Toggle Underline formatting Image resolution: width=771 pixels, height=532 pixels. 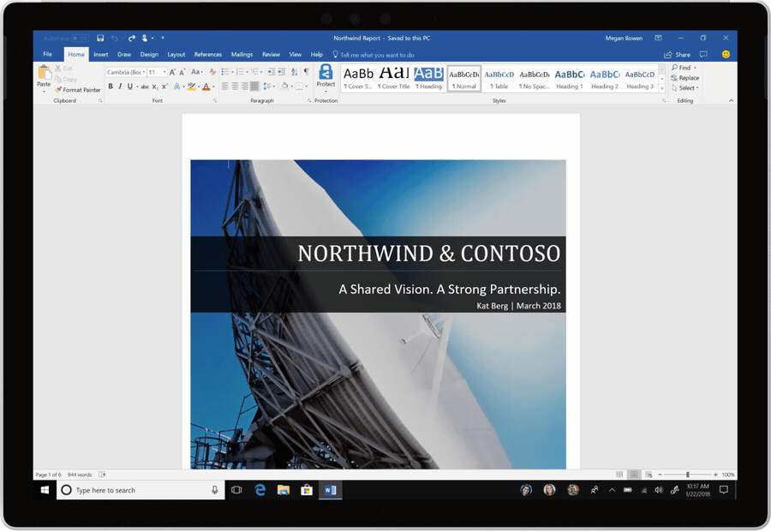click(x=130, y=87)
